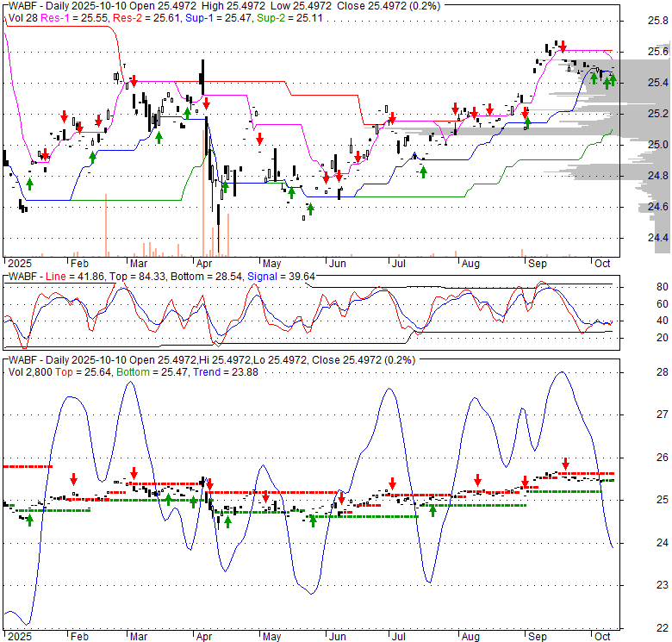Screen dimensions: 672x642
Task: Click the first green up arrow in bottom trend chart
Action: (29, 520)
